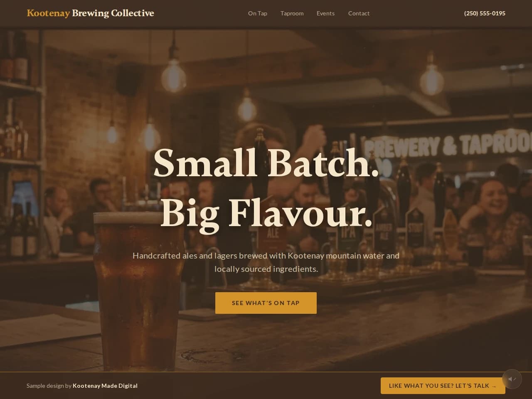
Task: Click the arrow on Let's Talk button
Action: pyautogui.click(x=494, y=386)
